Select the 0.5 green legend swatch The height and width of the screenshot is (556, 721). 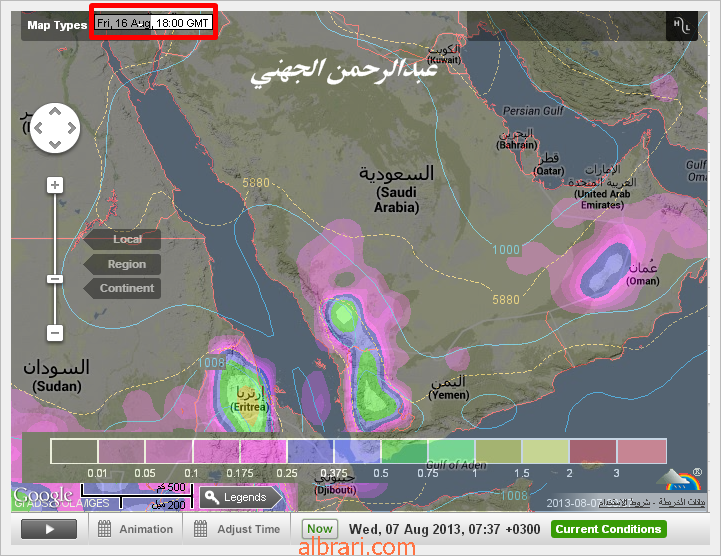(404, 451)
